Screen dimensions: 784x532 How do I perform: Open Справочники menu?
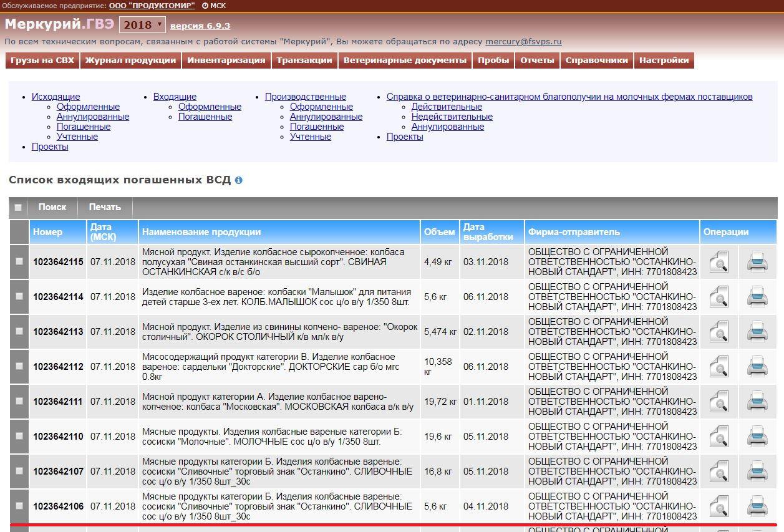[597, 60]
